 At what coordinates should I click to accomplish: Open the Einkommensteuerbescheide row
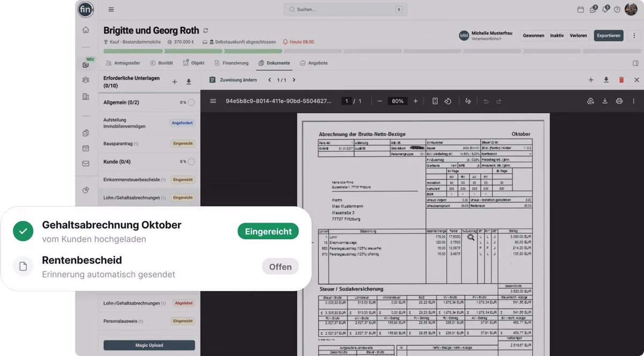point(149,180)
